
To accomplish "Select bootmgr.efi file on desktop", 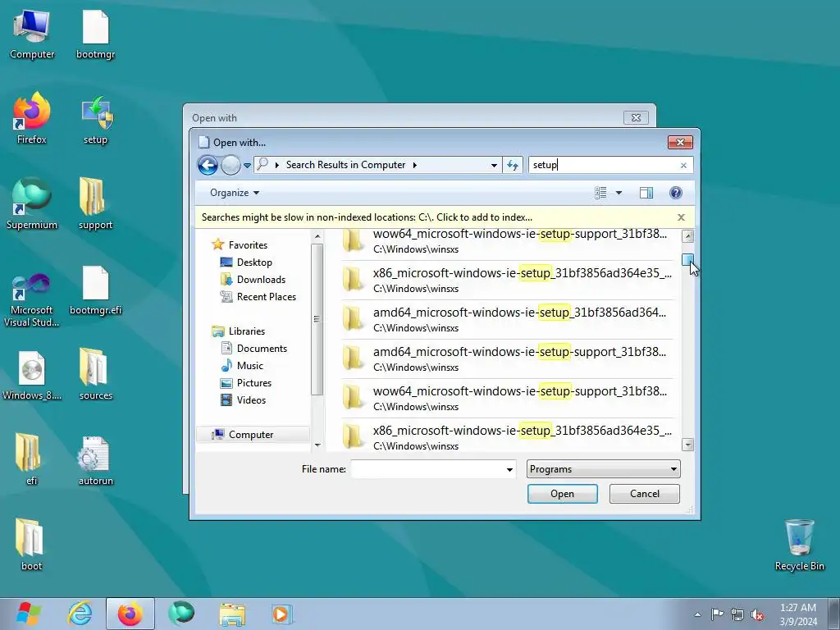I will [x=95, y=291].
